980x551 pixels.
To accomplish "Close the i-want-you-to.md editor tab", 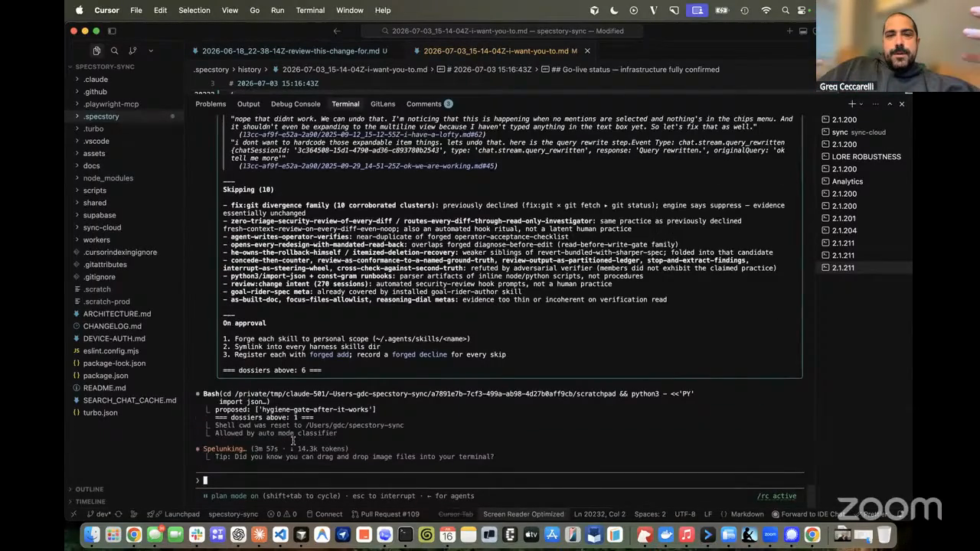I will [x=587, y=51].
